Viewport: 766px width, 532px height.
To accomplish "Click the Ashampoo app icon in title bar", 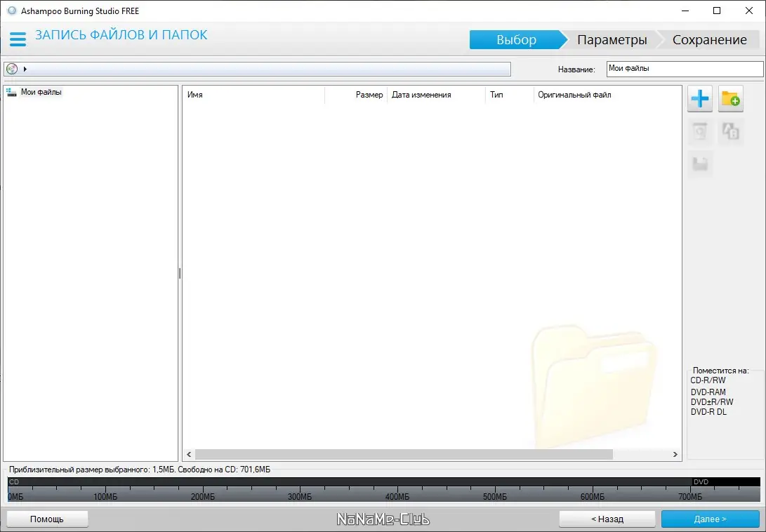I will click(12, 11).
